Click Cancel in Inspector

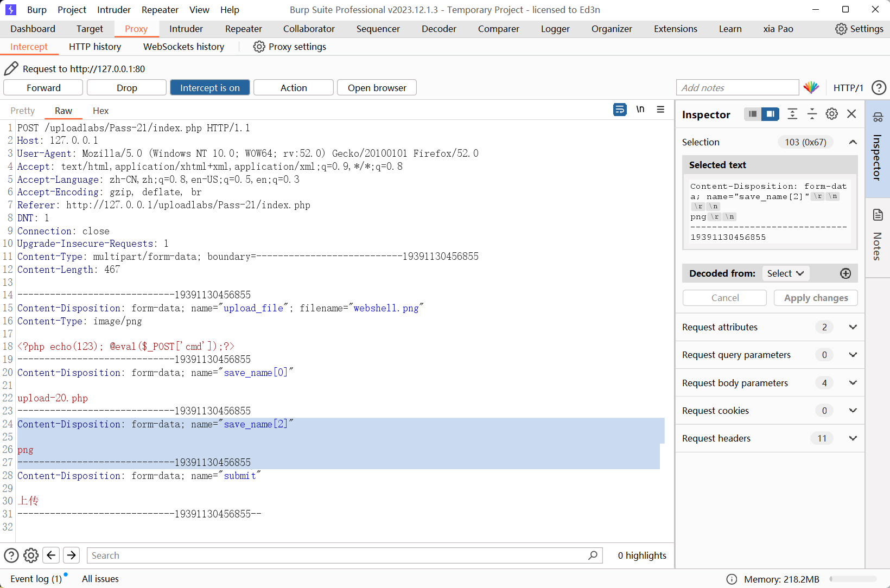724,298
